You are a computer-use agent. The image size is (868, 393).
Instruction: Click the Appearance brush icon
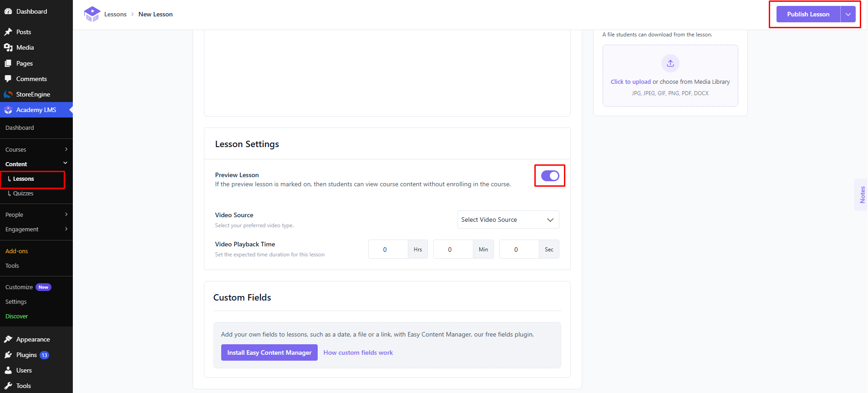8,339
